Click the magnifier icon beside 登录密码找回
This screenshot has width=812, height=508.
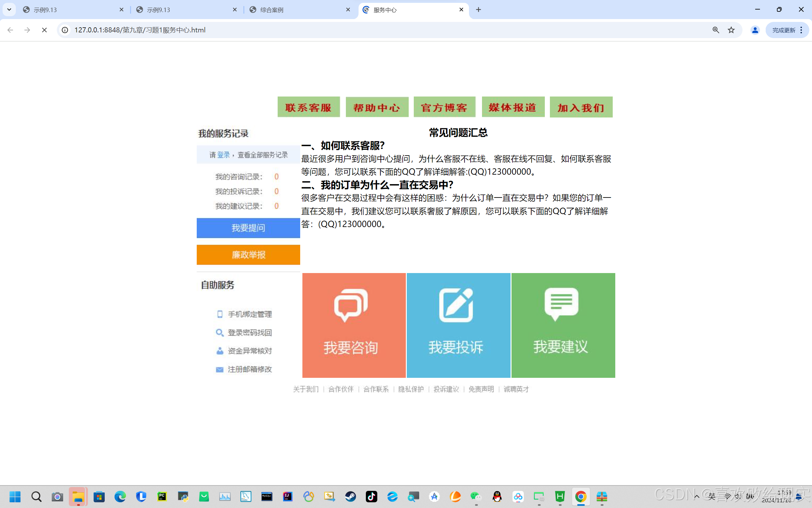click(x=220, y=333)
